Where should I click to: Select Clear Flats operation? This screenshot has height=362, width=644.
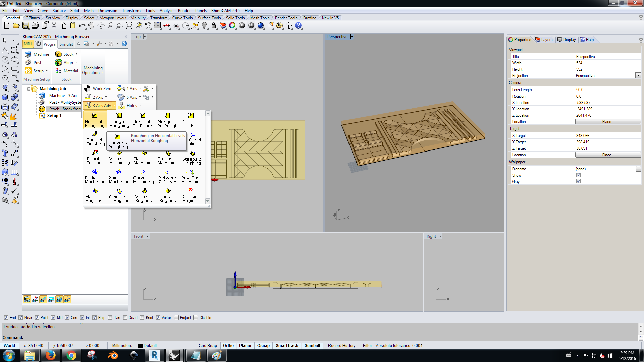191,120
